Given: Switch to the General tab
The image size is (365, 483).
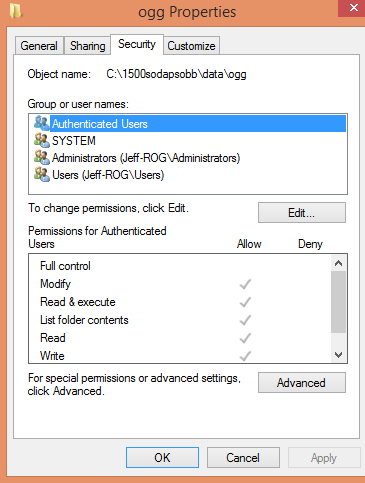Looking at the screenshot, I should 39,46.
